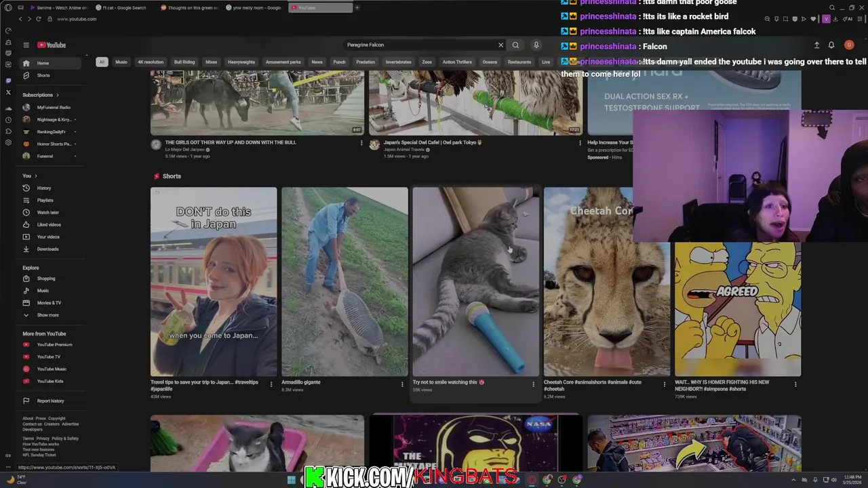Expand the Subscriptions section
Viewport: 868px width, 488px height.
click(x=41, y=95)
